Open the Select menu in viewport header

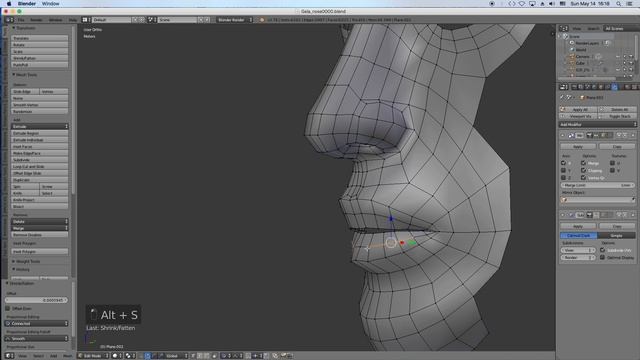pos(38,356)
